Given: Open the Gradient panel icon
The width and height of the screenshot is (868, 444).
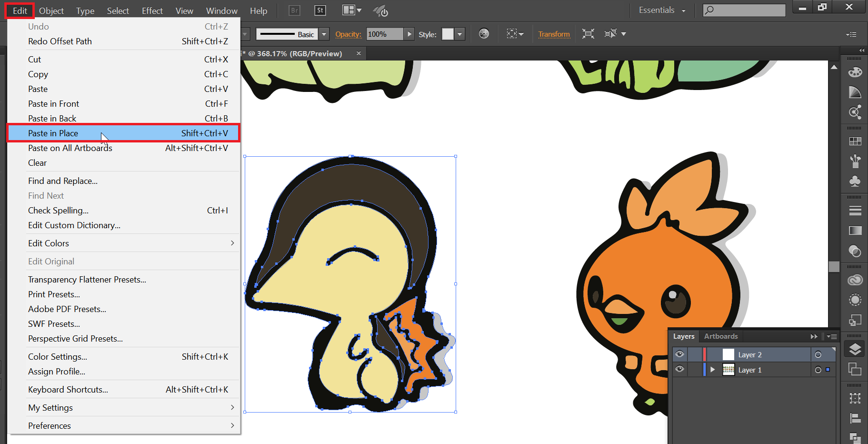Looking at the screenshot, I should coord(855,231).
